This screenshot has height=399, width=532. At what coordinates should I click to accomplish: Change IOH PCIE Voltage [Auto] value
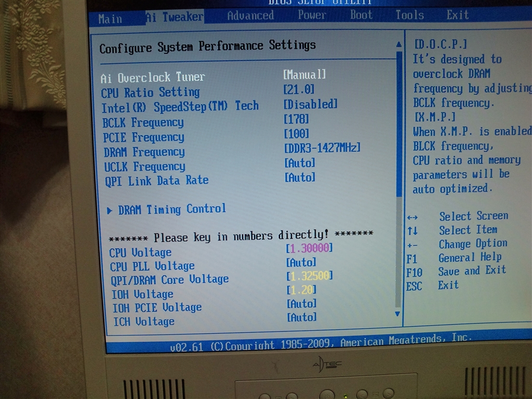(302, 303)
